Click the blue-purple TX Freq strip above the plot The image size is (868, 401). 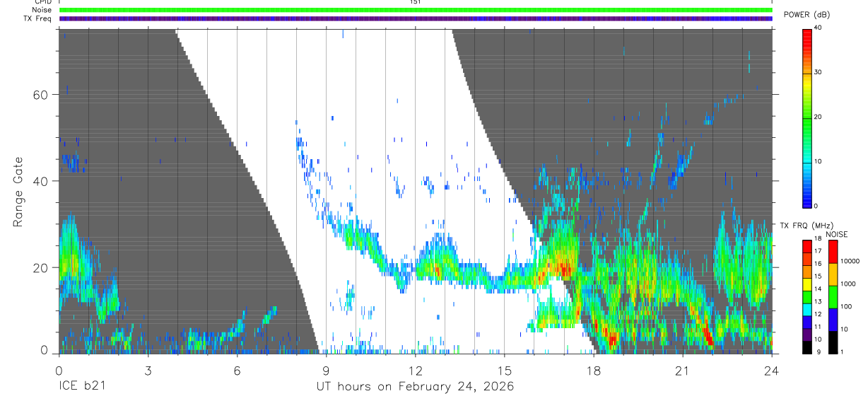pos(416,18)
